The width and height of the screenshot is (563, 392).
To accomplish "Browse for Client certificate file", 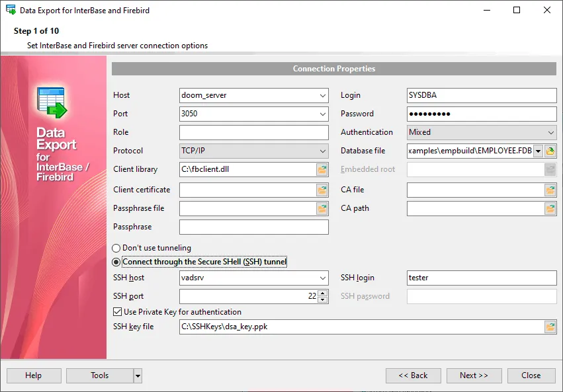I will pos(322,190).
